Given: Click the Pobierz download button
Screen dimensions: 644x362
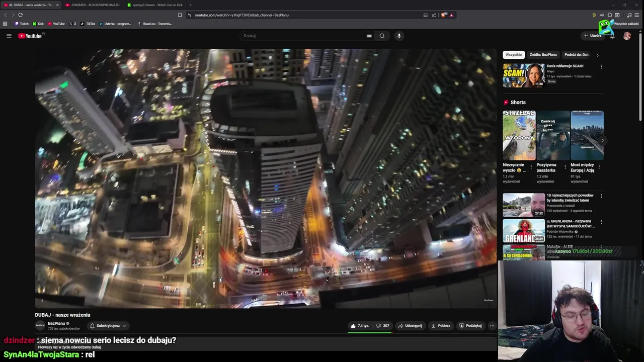Looking at the screenshot, I should click(x=441, y=326).
